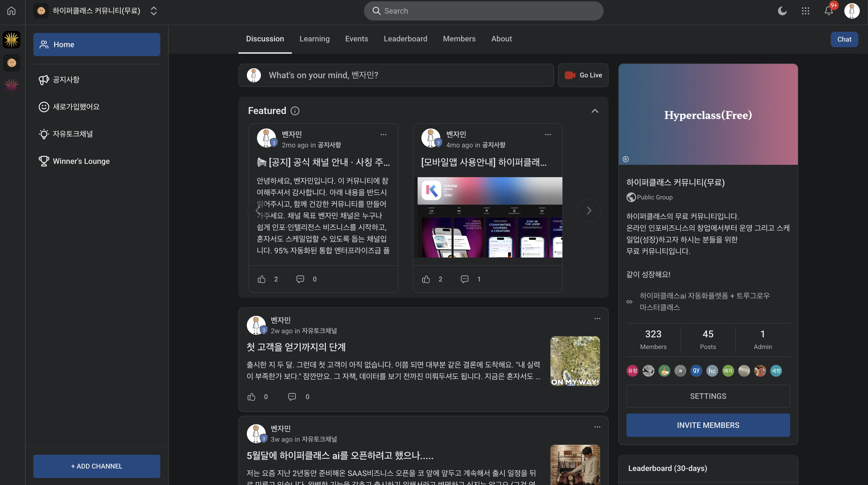868x485 pixels.
Task: Switch to the Discussion tab
Action: click(265, 39)
